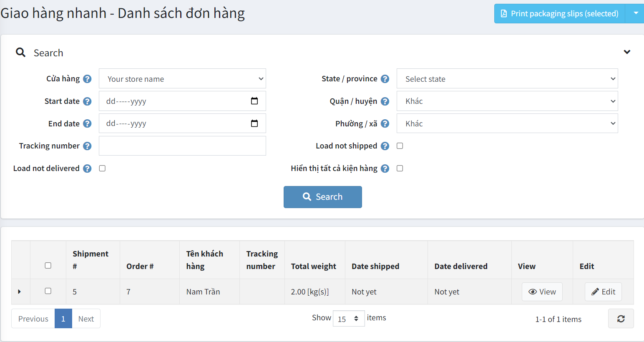
Task: Click the 1-1 of 1 items text
Action: 558,319
